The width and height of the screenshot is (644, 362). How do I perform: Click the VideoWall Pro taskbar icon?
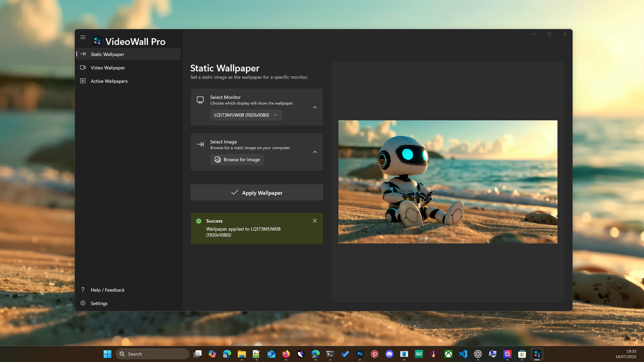537,354
